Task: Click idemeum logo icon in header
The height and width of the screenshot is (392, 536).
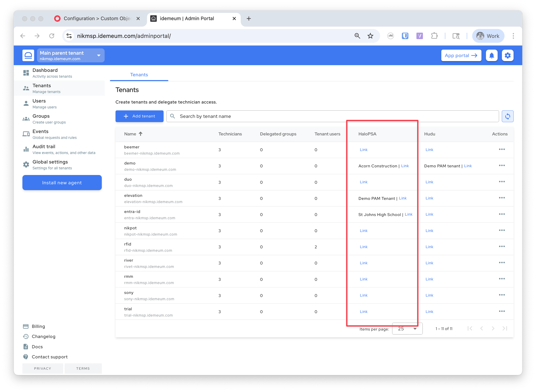Action: click(x=28, y=55)
